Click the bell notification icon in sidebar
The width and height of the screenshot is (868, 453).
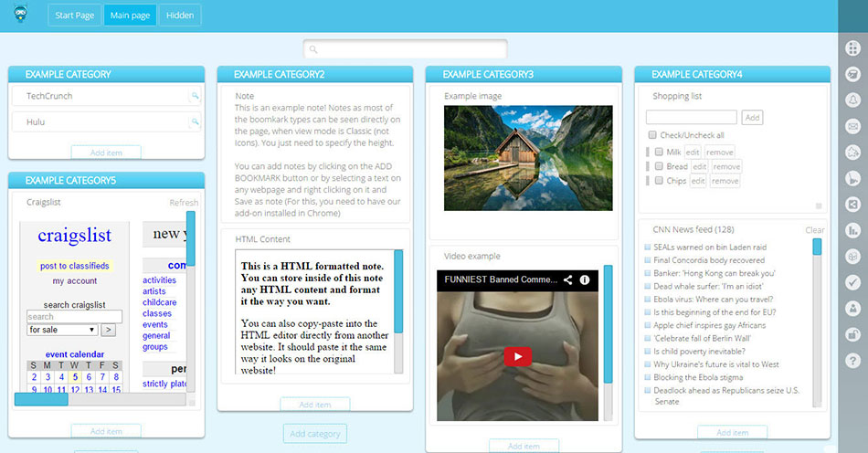coord(852,100)
